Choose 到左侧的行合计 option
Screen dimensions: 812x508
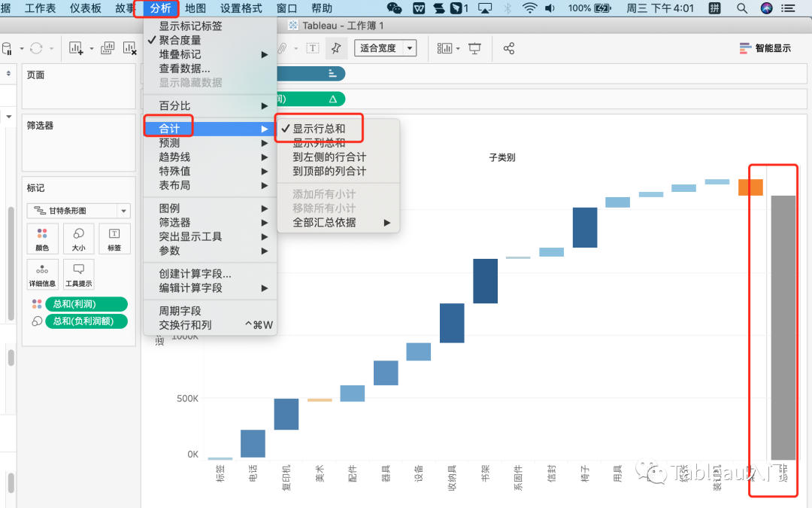pyautogui.click(x=338, y=157)
